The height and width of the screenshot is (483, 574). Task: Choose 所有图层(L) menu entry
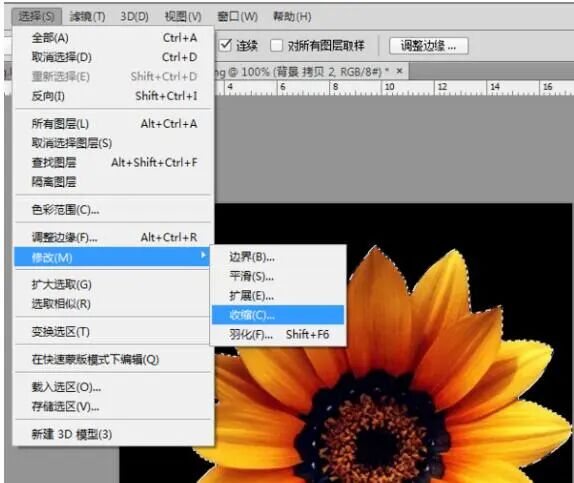[x=114, y=124]
